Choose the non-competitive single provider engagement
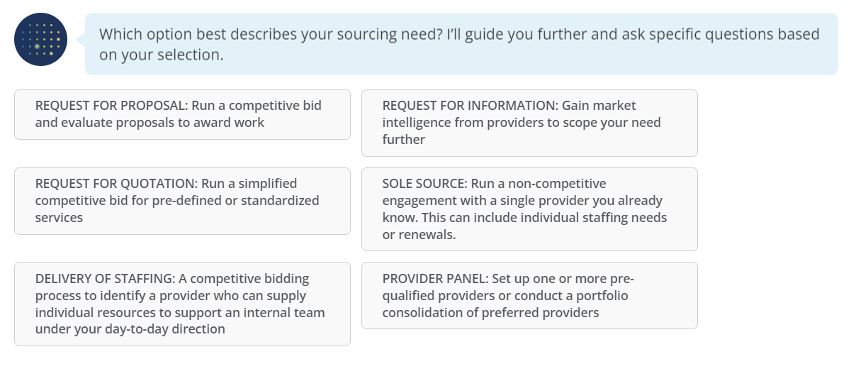The height and width of the screenshot is (381, 868). (x=529, y=209)
